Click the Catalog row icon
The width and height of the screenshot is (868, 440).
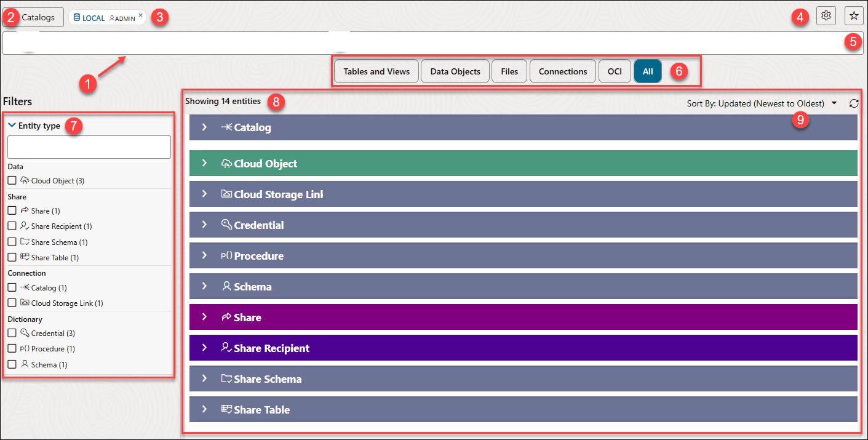point(226,127)
